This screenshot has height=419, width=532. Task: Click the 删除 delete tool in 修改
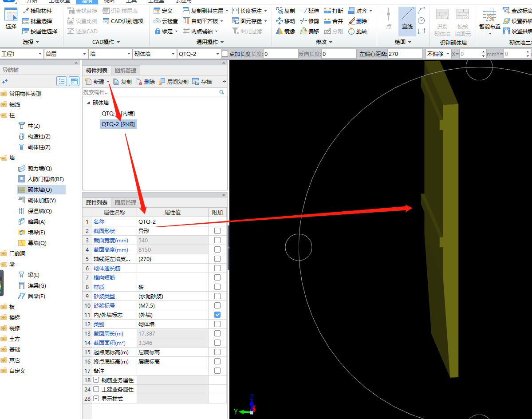[x=358, y=21]
